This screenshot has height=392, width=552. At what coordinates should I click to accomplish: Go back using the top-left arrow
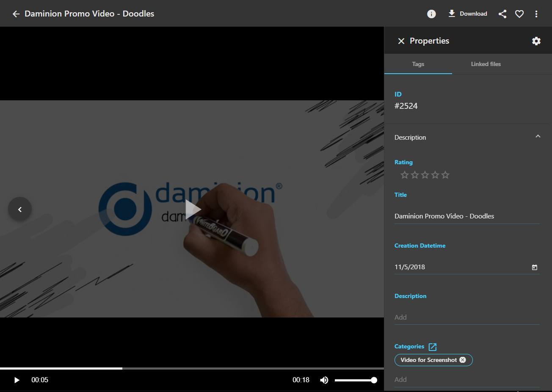click(x=16, y=14)
